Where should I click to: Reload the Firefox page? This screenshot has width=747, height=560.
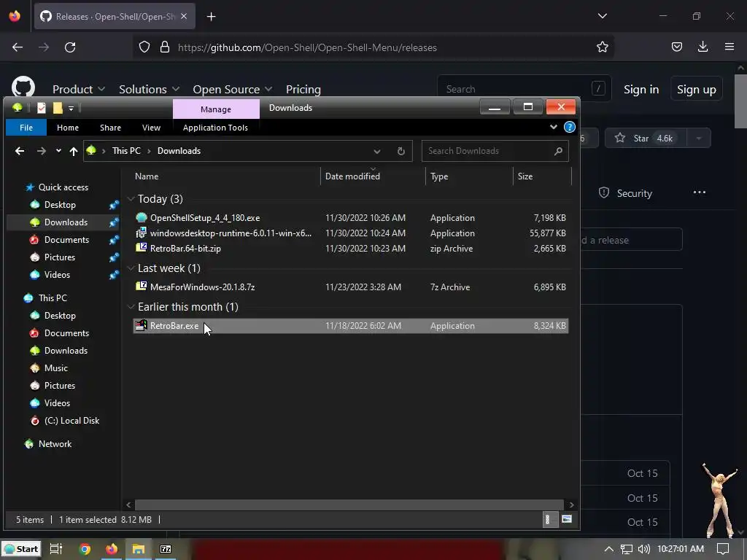(x=70, y=47)
